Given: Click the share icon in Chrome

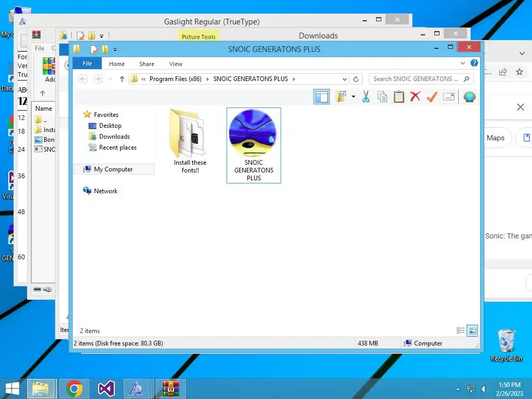Looking at the screenshot, I should [x=503, y=72].
